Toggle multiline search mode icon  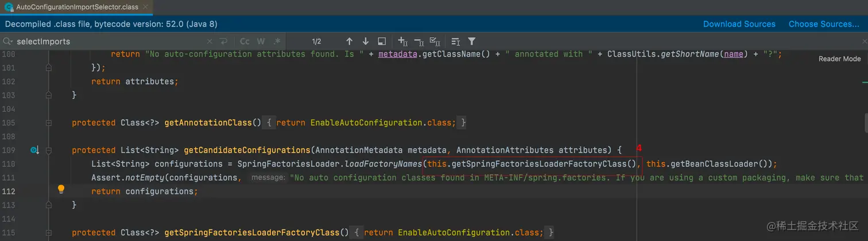(455, 41)
